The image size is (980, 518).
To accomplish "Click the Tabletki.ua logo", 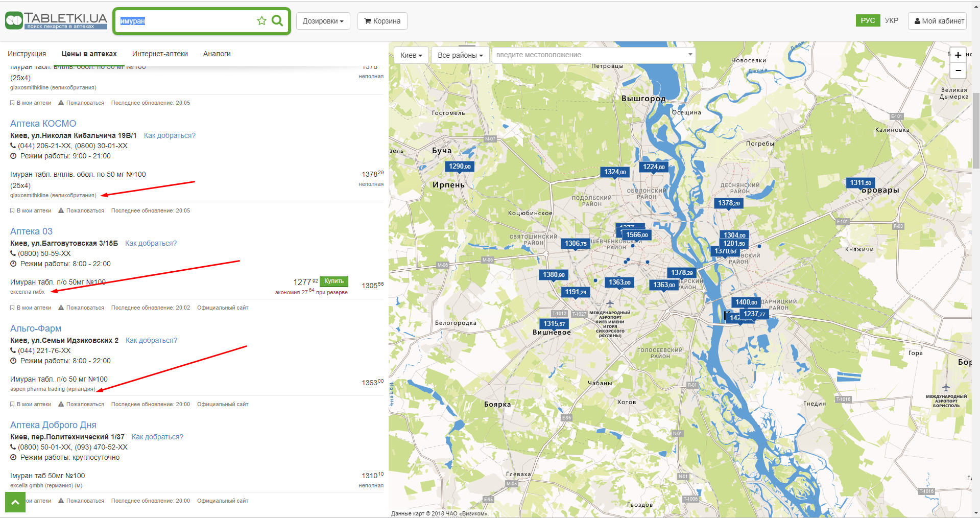I will point(56,20).
